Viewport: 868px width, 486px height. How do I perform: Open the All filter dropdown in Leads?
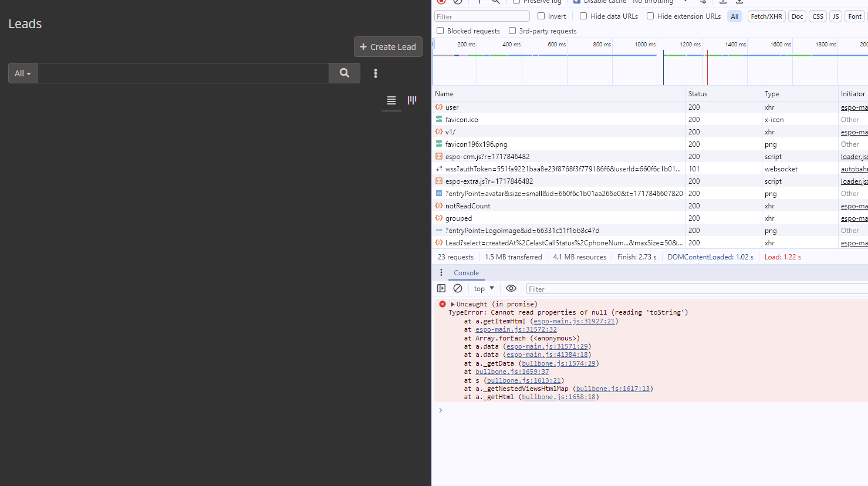click(x=23, y=73)
